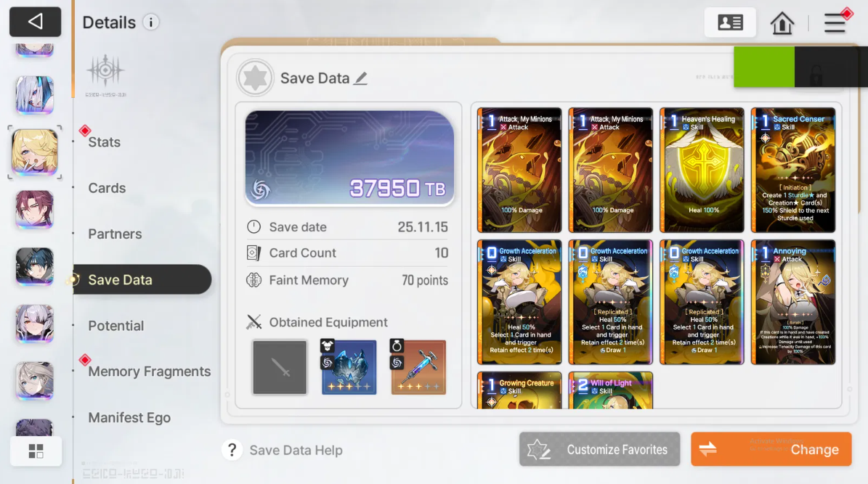868x484 pixels.
Task: Switch to the Potential section
Action: (x=115, y=326)
